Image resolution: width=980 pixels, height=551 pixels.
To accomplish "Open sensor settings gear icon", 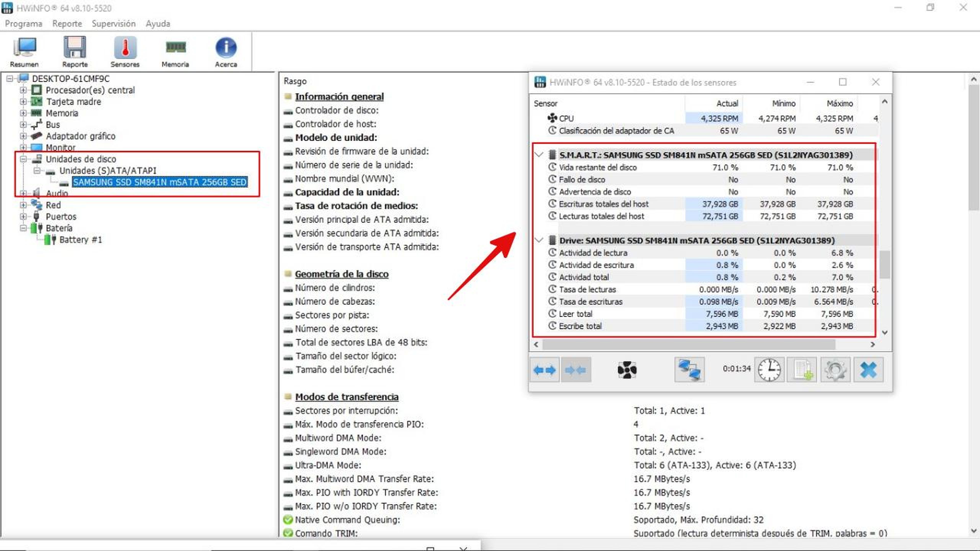I will click(835, 369).
